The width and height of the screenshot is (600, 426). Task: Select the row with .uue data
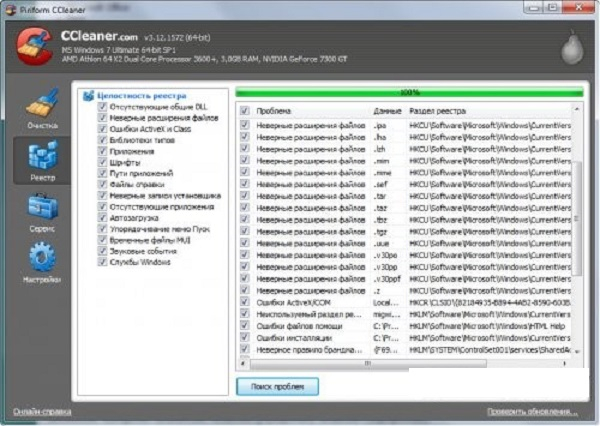405,243
